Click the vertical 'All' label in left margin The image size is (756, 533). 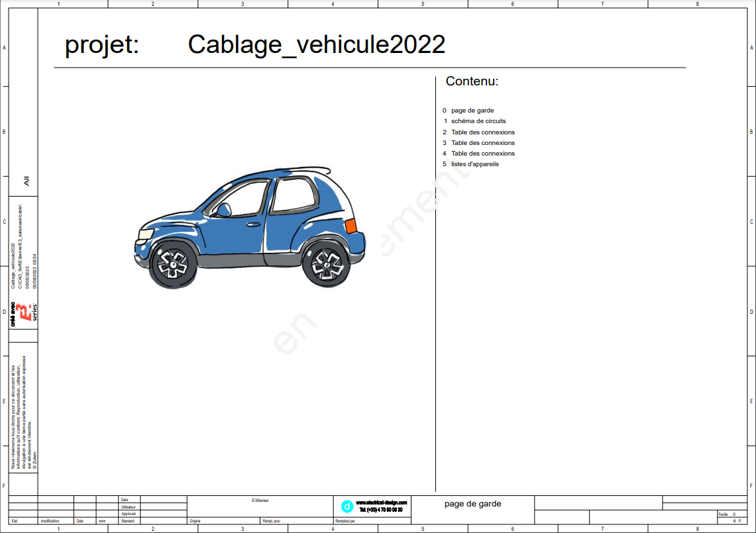pos(27,181)
